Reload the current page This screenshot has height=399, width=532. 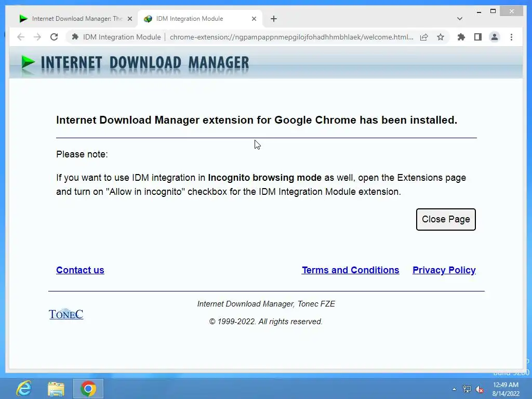[54, 37]
